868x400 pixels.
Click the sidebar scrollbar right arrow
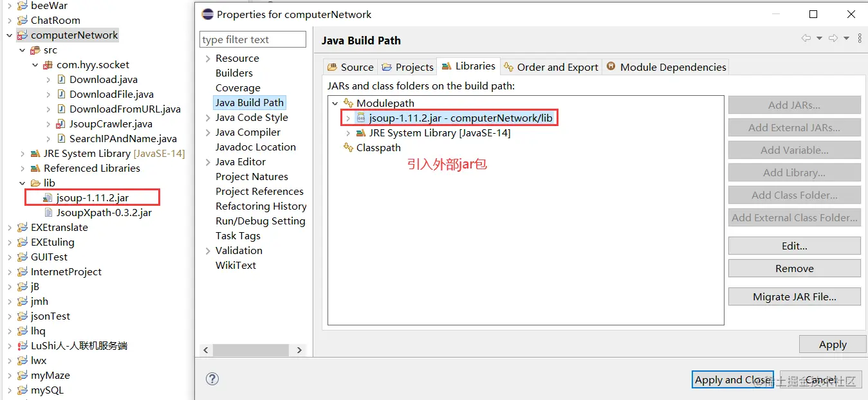299,350
